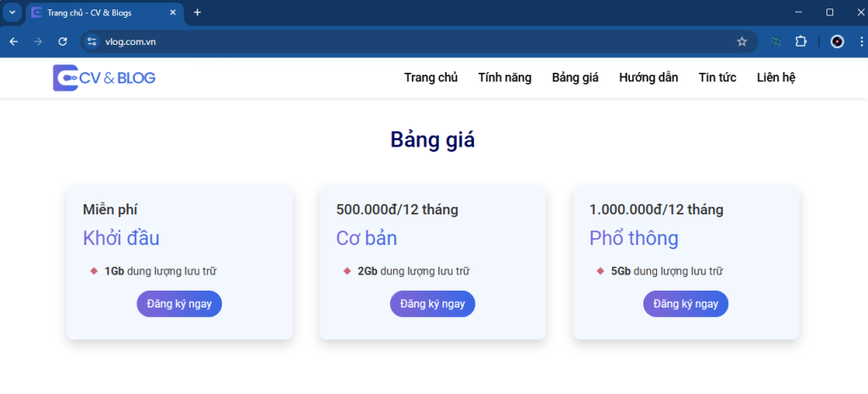Click the Khởi đầu plan title
Image resolution: width=868 pixels, height=394 pixels.
pyautogui.click(x=121, y=238)
